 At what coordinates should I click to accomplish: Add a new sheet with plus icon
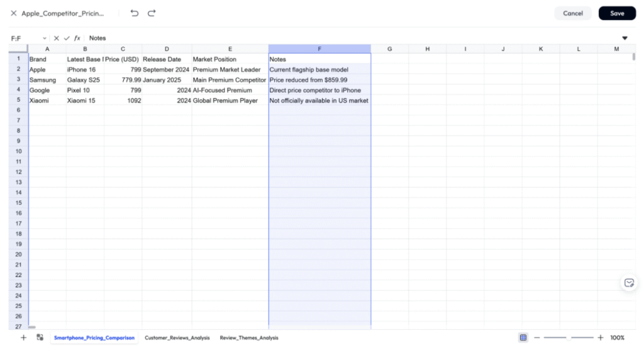point(23,338)
